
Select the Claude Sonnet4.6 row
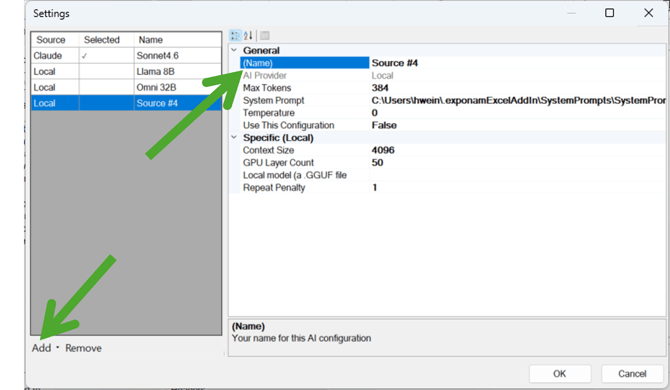[126, 56]
